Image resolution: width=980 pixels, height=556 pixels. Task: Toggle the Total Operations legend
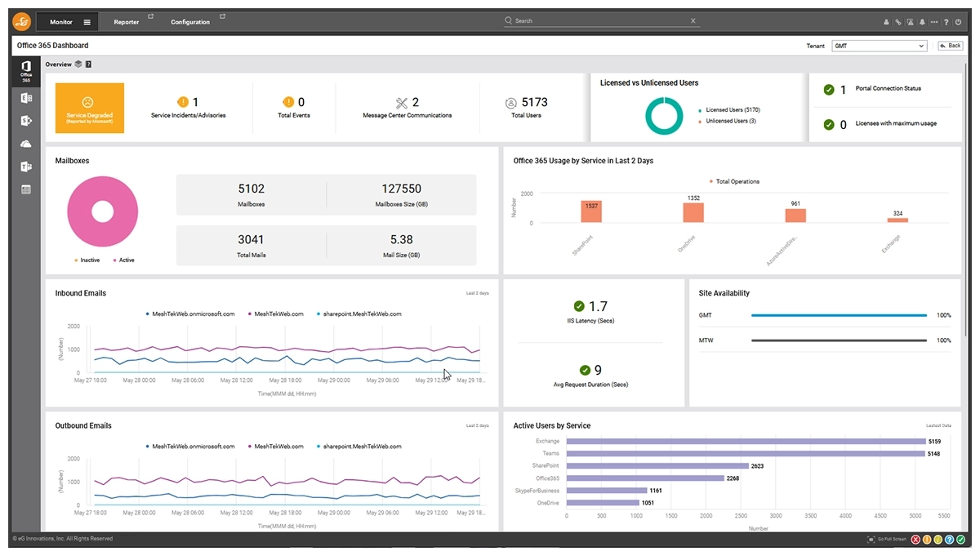(734, 181)
